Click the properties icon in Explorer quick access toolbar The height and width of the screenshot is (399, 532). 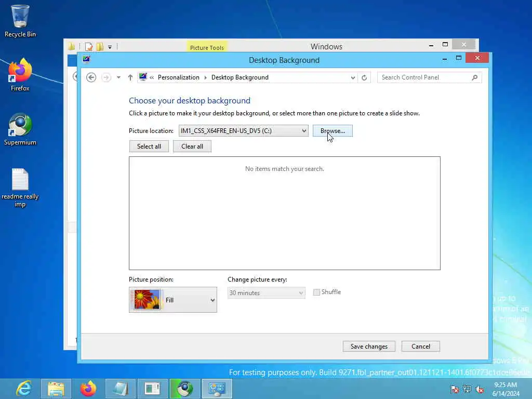(88, 46)
